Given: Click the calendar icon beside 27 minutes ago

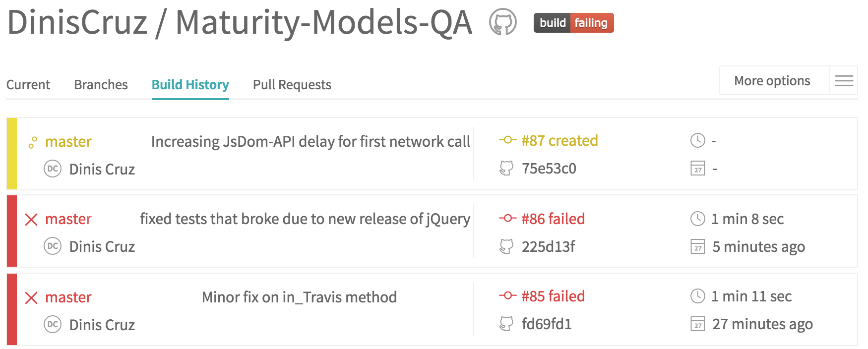Looking at the screenshot, I should 697,324.
